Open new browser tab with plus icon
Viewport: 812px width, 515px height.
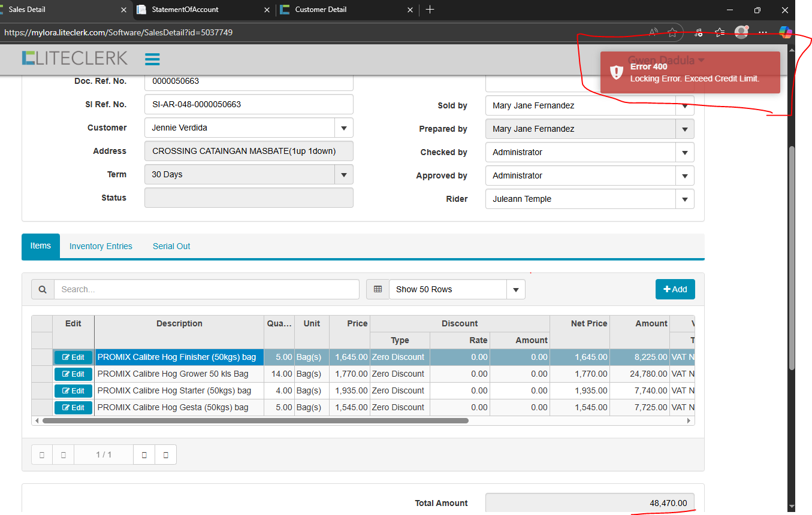(x=430, y=10)
